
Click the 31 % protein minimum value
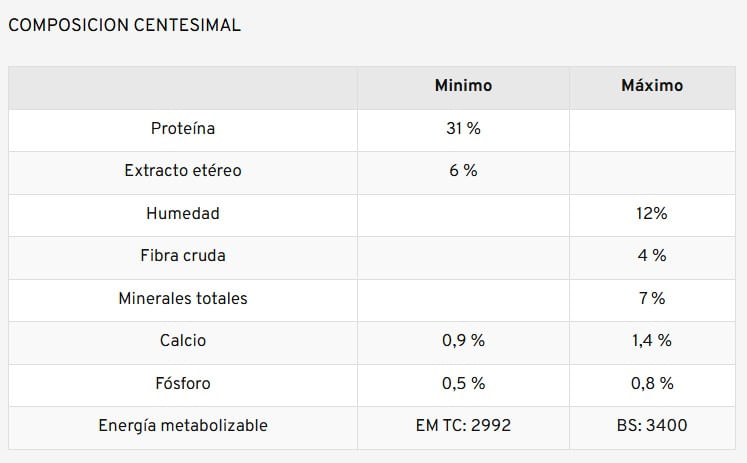pyautogui.click(x=463, y=129)
